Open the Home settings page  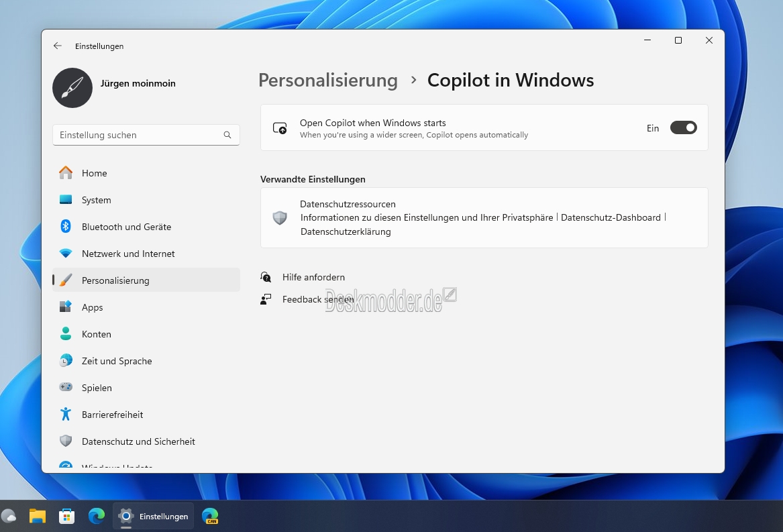[146, 173]
